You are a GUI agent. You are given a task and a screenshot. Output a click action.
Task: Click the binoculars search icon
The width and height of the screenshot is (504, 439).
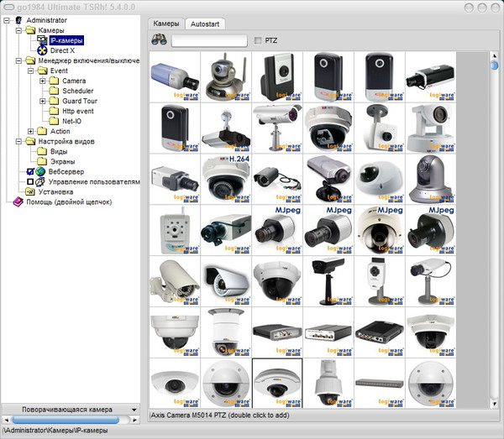159,40
